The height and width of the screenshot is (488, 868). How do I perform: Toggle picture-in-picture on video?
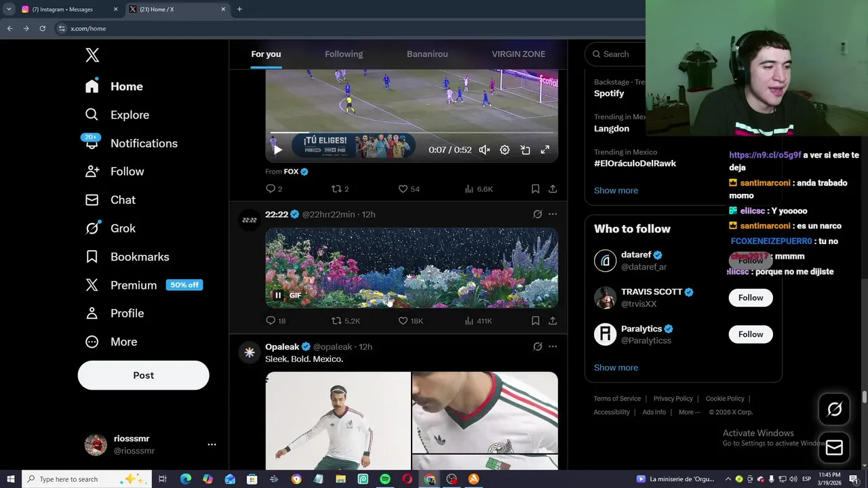525,150
